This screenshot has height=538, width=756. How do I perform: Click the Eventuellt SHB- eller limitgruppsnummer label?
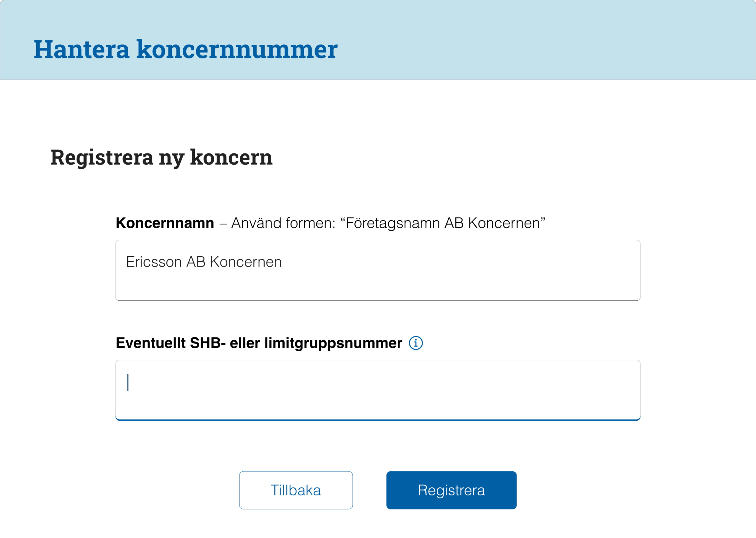pos(259,343)
